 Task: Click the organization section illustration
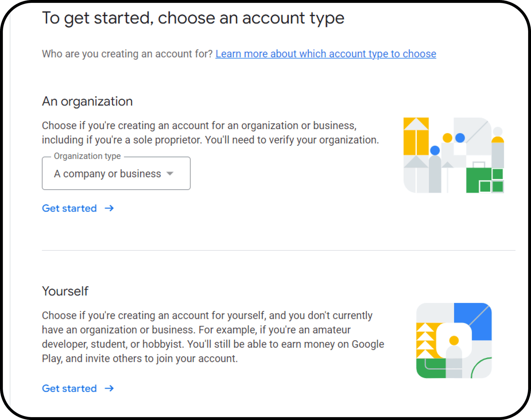click(x=454, y=155)
